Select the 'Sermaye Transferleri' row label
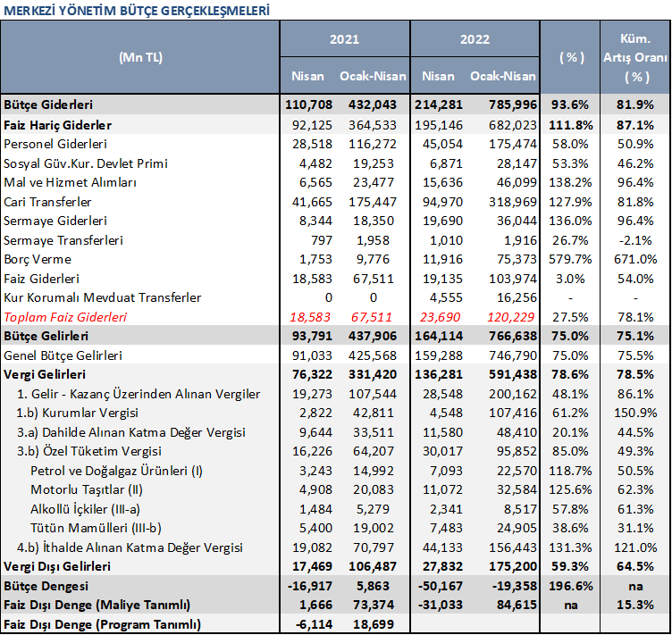This screenshot has height=635, width=672. (63, 240)
